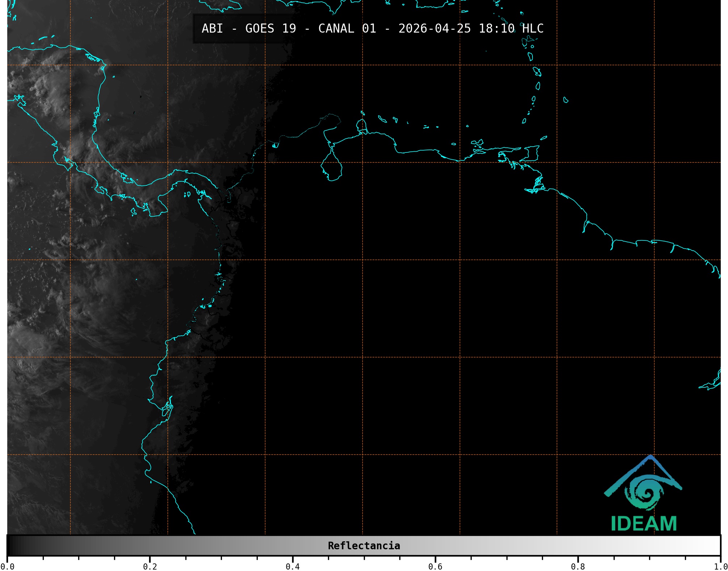Click the '2026-04-25 18:10 HLC' timestamp

click(471, 29)
